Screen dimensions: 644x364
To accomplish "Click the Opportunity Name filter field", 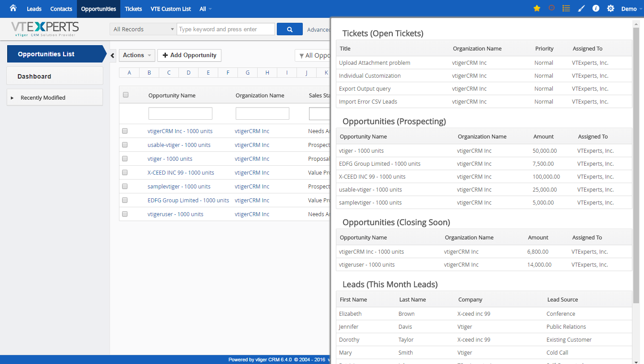I will click(180, 113).
